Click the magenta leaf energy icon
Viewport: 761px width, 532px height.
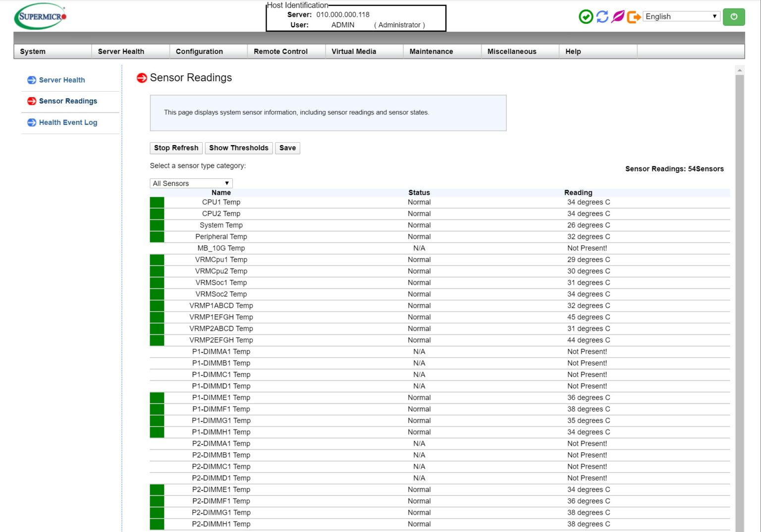point(617,16)
